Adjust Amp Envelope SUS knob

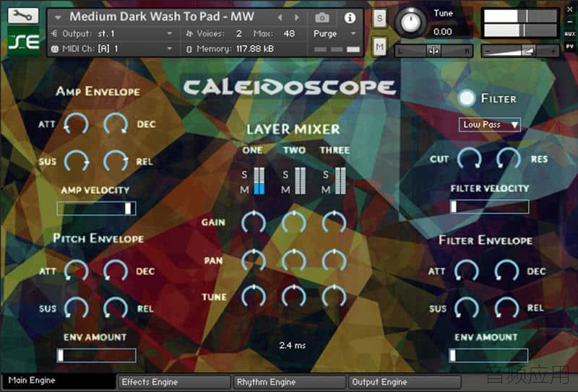pyautogui.click(x=77, y=161)
